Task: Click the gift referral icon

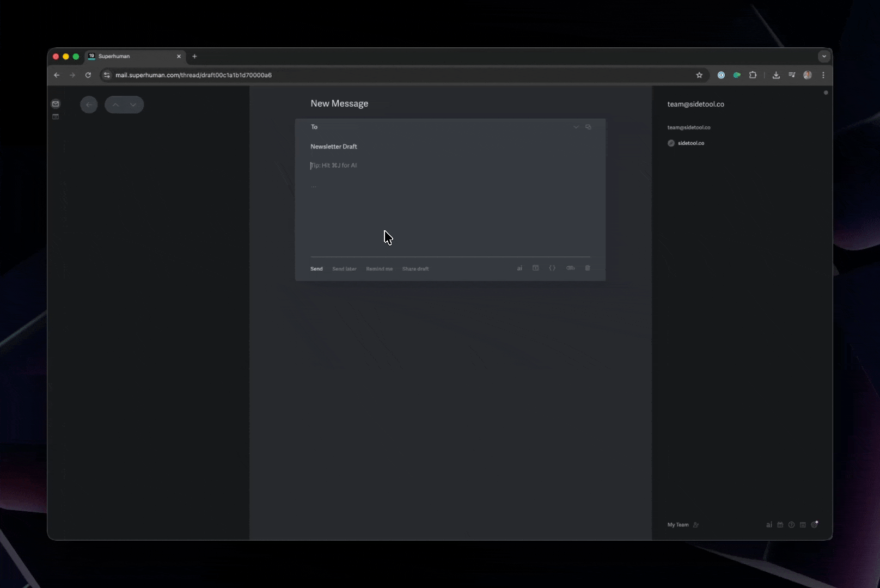Action: (x=780, y=525)
